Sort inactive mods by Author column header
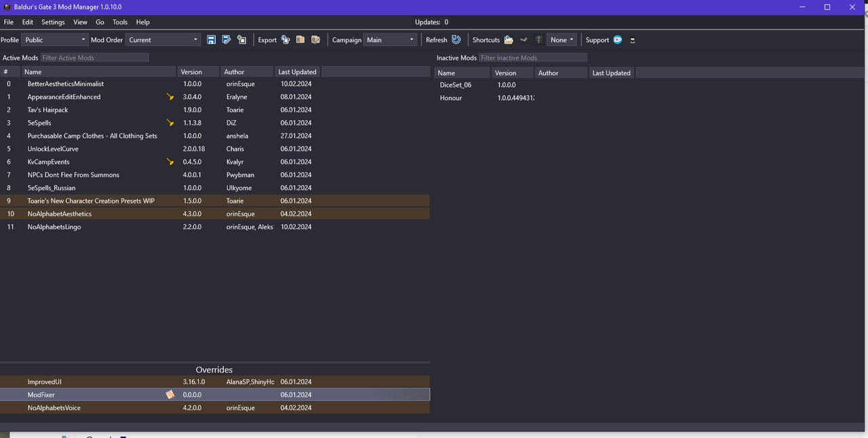This screenshot has width=868, height=438. [x=561, y=73]
